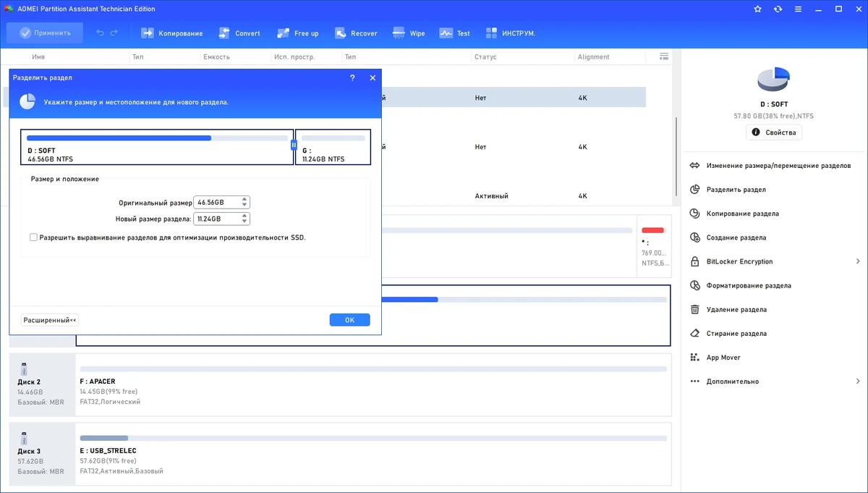This screenshot has width=868, height=493.
Task: Click the refresh icon in title bar
Action: [778, 9]
